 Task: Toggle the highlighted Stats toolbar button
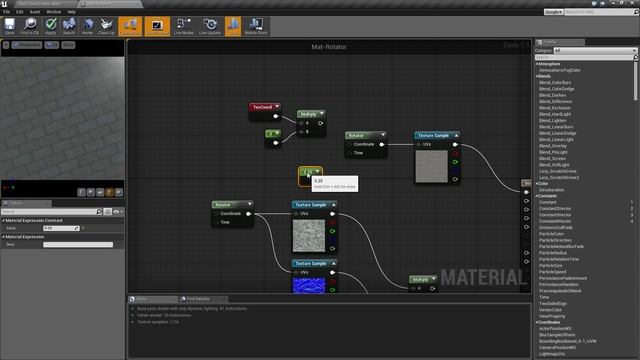[x=233, y=26]
